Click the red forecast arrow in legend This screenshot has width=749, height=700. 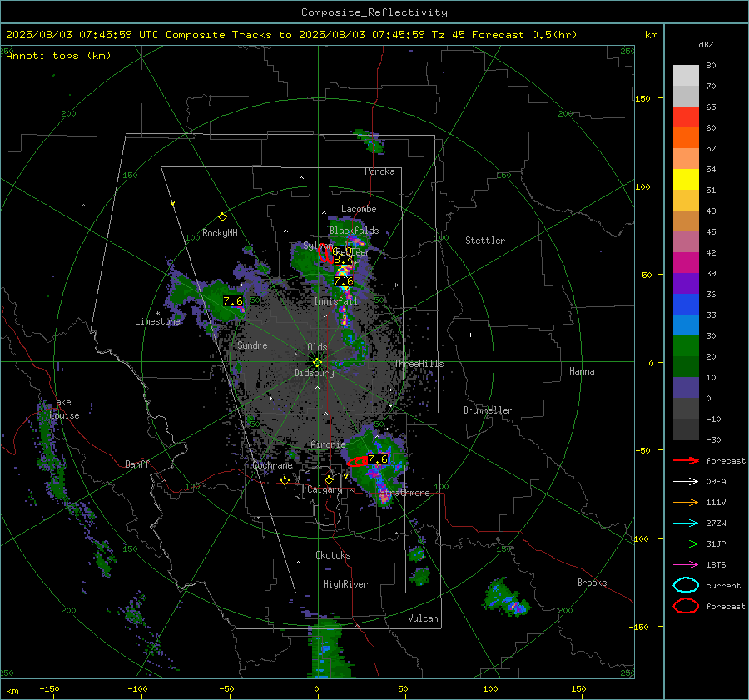686,460
